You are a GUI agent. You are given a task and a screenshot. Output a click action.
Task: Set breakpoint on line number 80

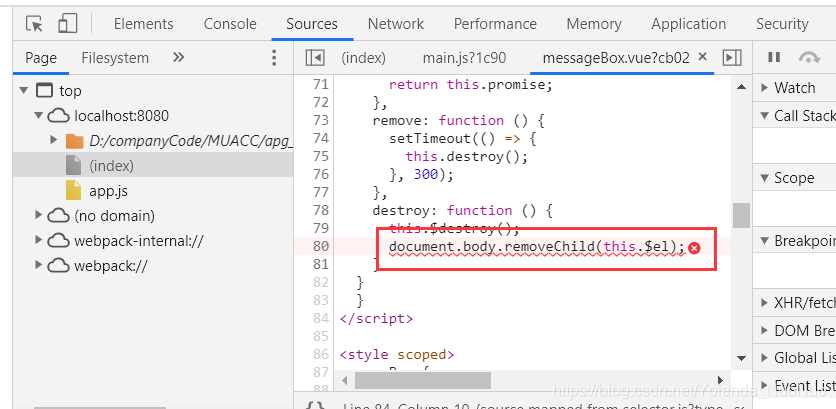(319, 247)
